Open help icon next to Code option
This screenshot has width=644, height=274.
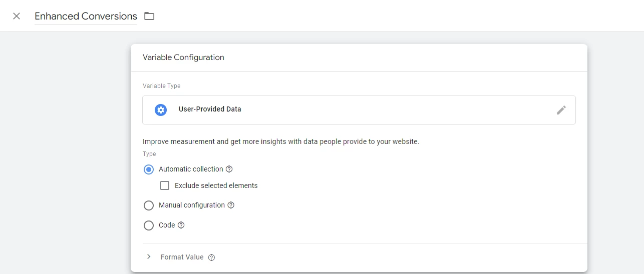pos(181,225)
